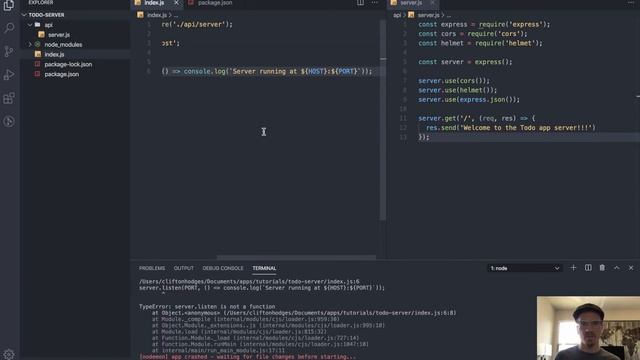Show the Problems panel tab
This screenshot has height=360, width=640.
(x=152, y=268)
